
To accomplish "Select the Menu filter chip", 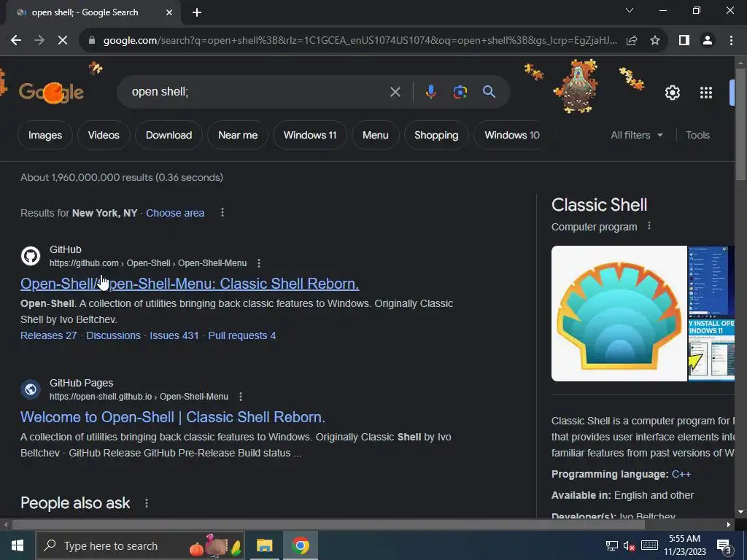I will click(376, 135).
